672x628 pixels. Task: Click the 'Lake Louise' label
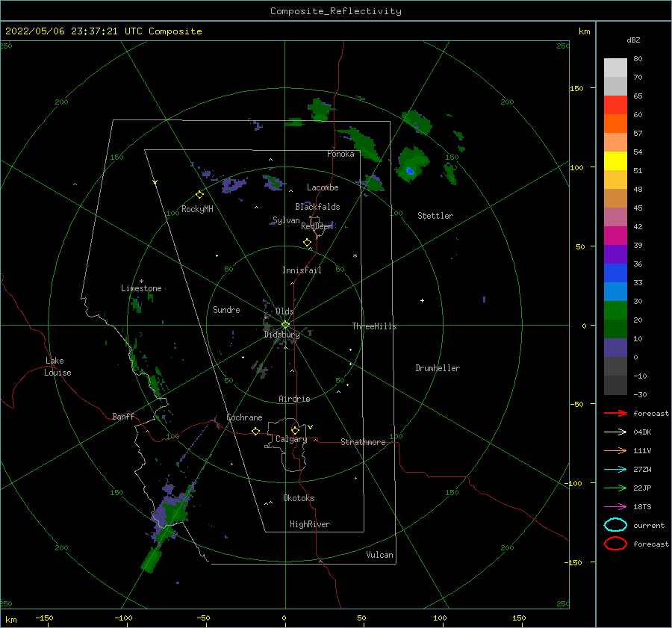57,367
